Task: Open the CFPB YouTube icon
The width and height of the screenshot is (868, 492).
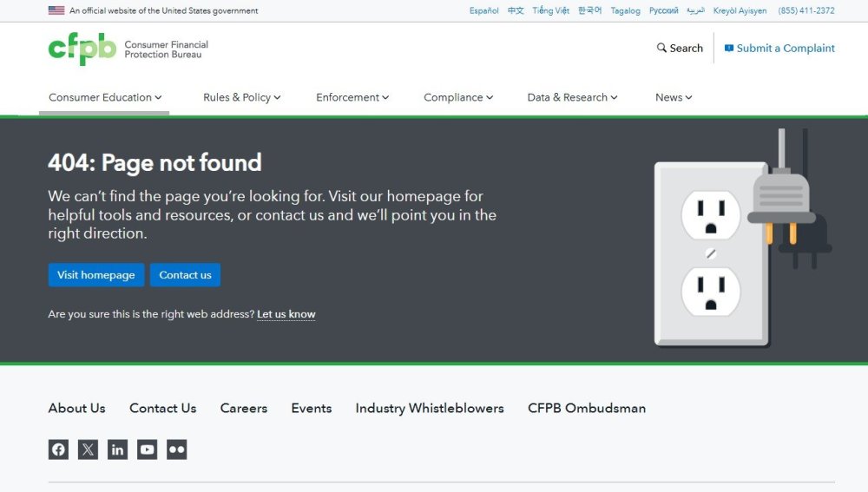Action: 148,449
